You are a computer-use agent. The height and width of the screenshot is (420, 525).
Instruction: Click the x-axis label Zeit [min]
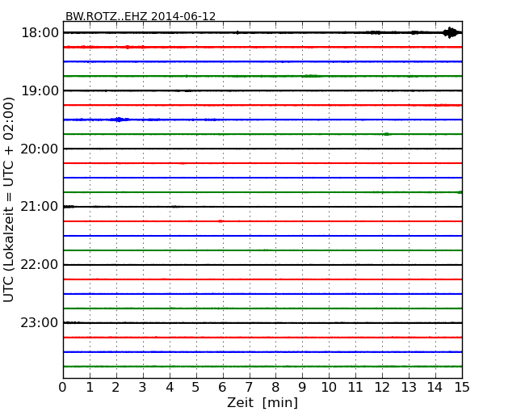(x=262, y=402)
